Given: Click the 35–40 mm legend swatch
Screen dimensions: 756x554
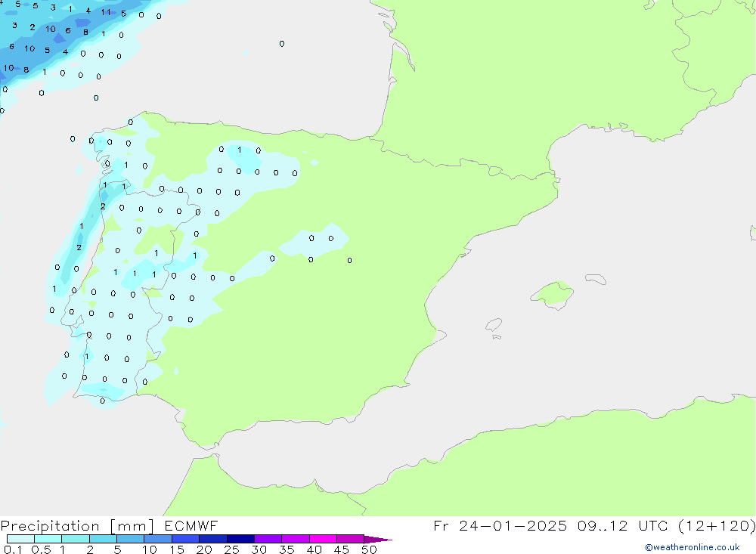Looking at the screenshot, I should pos(296,539).
